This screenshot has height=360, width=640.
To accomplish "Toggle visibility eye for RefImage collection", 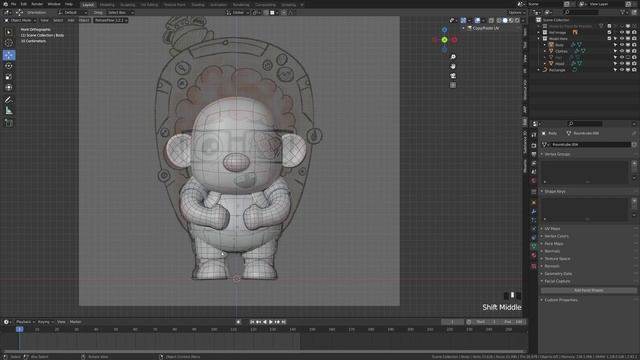I will pyautogui.click(x=622, y=32).
